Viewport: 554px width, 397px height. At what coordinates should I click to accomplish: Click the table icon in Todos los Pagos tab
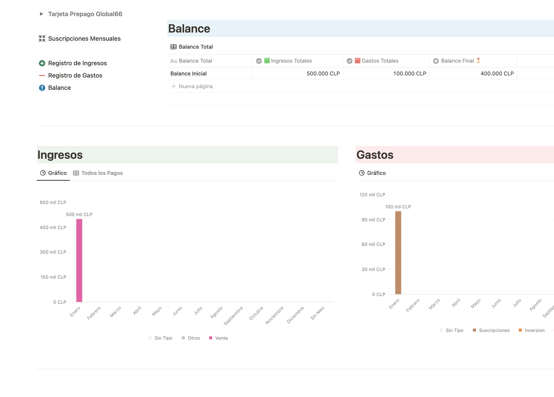pos(76,173)
